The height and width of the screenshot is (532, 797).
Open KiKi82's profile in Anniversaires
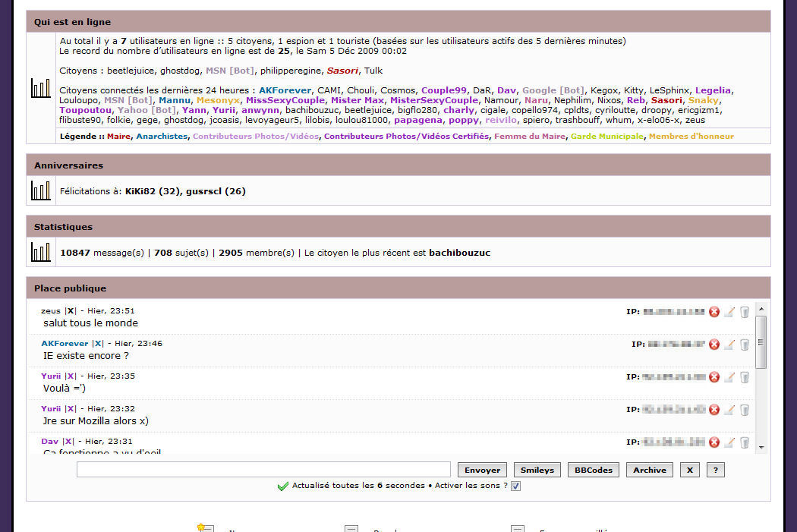click(140, 191)
